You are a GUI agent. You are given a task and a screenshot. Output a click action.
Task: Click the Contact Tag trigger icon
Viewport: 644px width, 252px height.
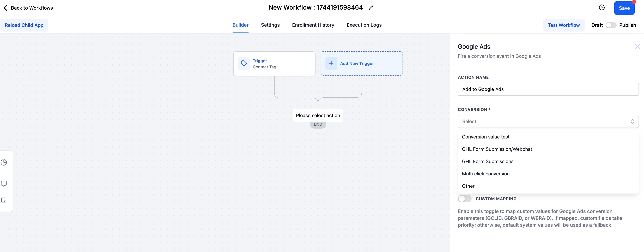click(244, 64)
